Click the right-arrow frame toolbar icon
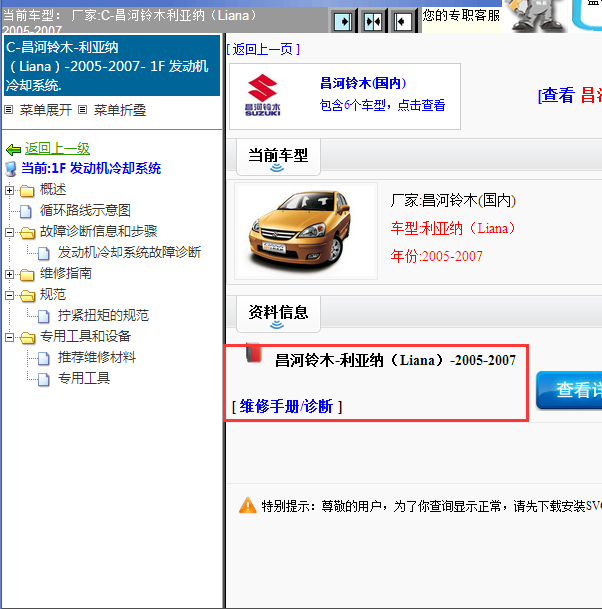 (343, 21)
